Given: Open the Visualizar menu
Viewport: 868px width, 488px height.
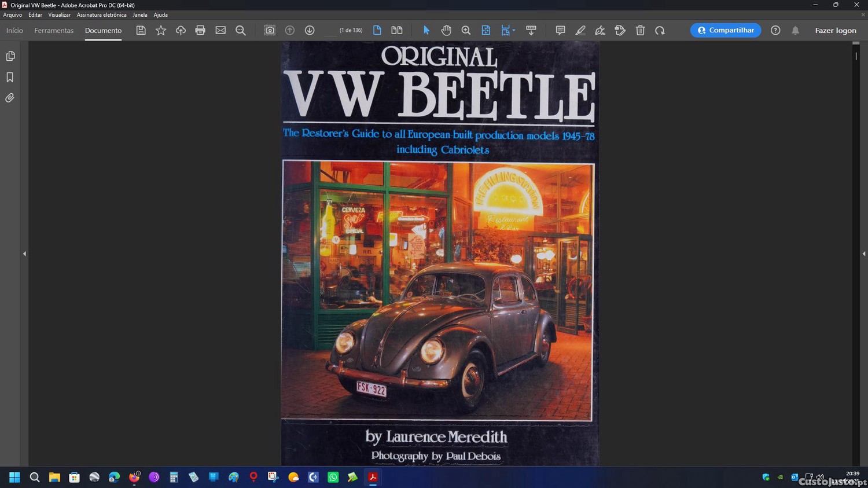Looking at the screenshot, I should click(59, 15).
